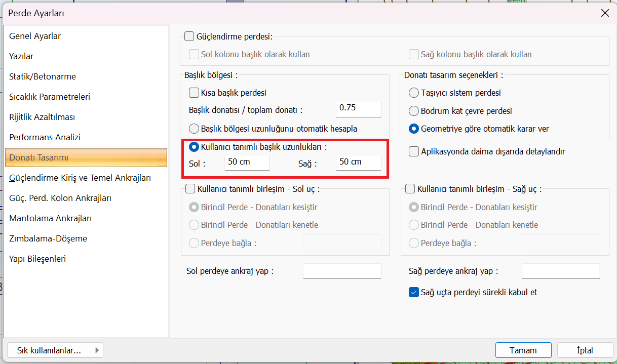Select Performans Analizi in the sidebar

[x=45, y=138]
